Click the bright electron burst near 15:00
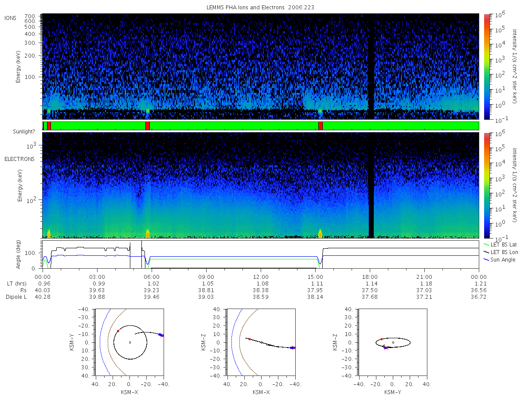Screen dimensions: 532x399 coord(320,233)
